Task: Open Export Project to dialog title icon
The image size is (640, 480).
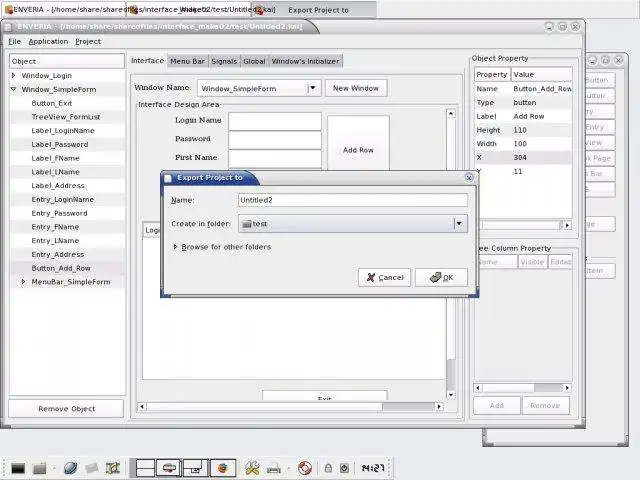Action: point(168,178)
